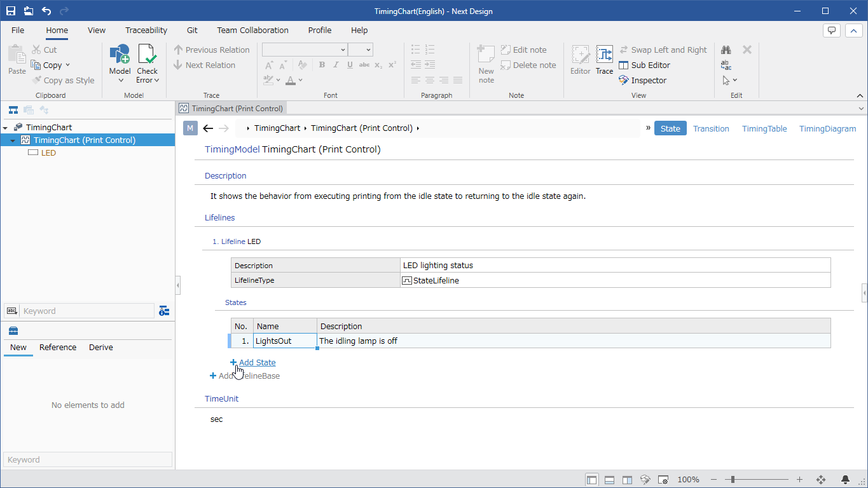Open the Trace view from the ribbon
This screenshot has height=488, width=868.
(x=604, y=60)
